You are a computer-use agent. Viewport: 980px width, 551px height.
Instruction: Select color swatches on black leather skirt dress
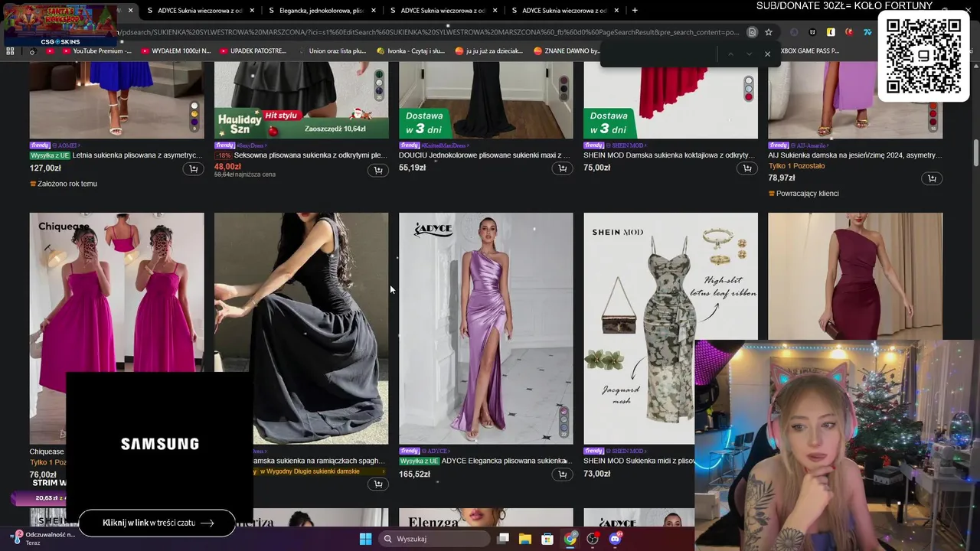point(379,86)
